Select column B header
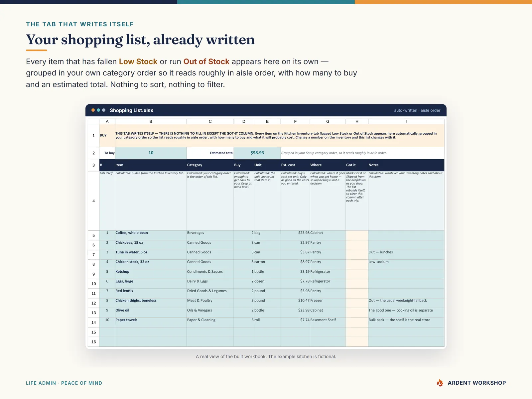532x399 pixels. pyautogui.click(x=151, y=121)
